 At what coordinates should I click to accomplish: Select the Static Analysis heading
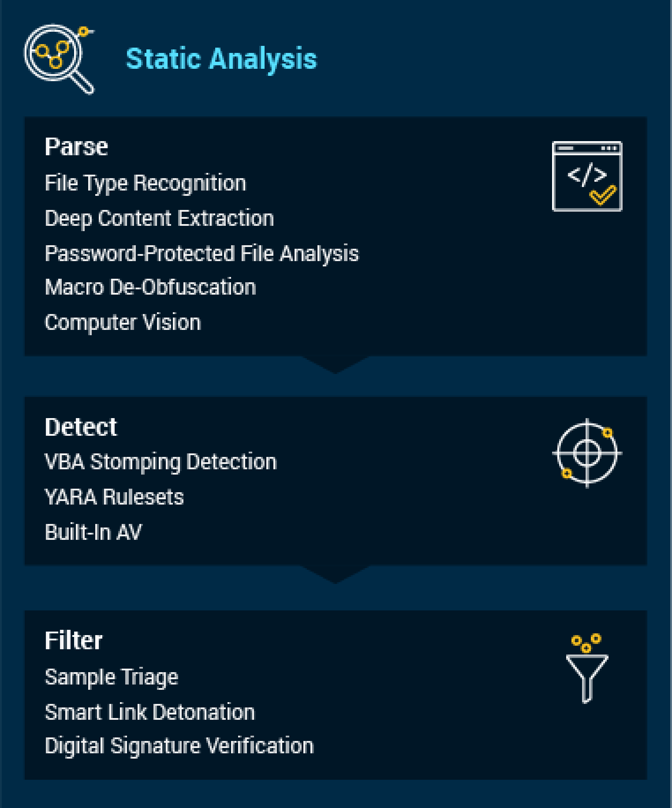(x=221, y=59)
